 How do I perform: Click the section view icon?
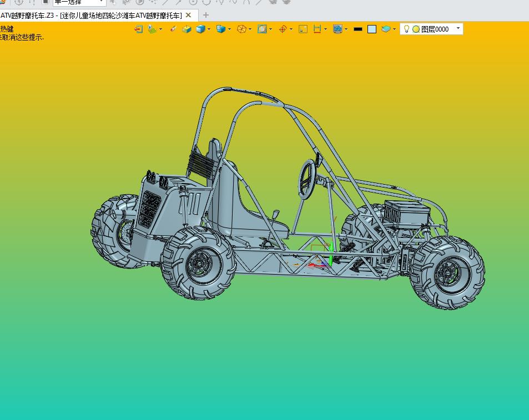pyautogui.click(x=262, y=29)
